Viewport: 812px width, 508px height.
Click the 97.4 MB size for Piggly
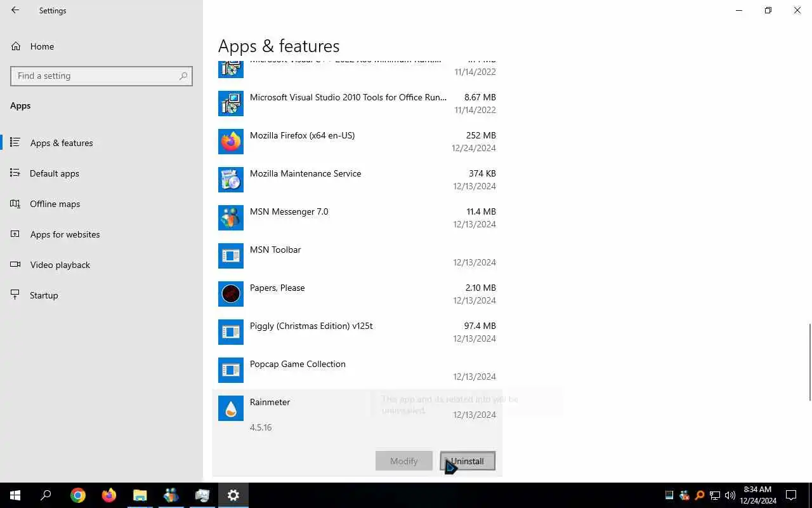coord(480,326)
